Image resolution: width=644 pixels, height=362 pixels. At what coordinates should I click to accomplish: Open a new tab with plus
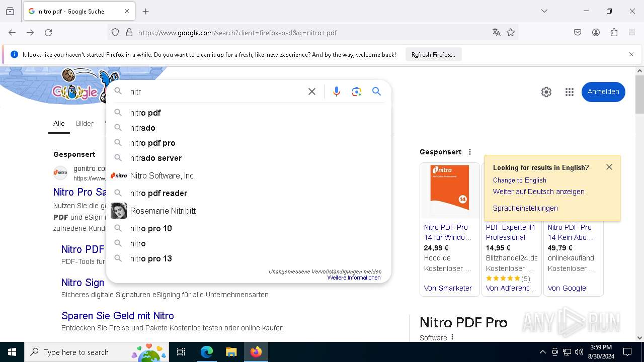point(146,11)
